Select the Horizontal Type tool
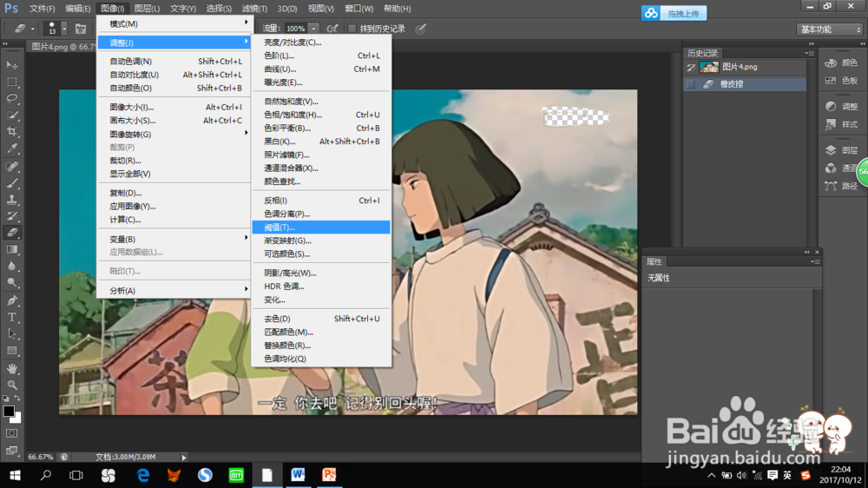Screen dimensions: 868x488 (11, 318)
